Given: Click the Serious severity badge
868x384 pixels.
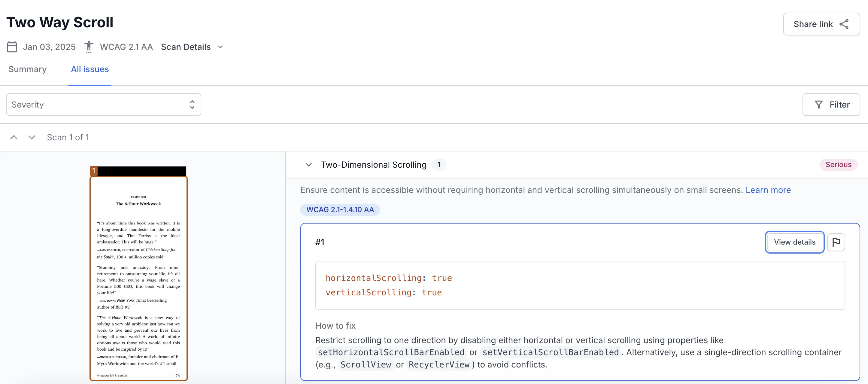Looking at the screenshot, I should pos(838,165).
